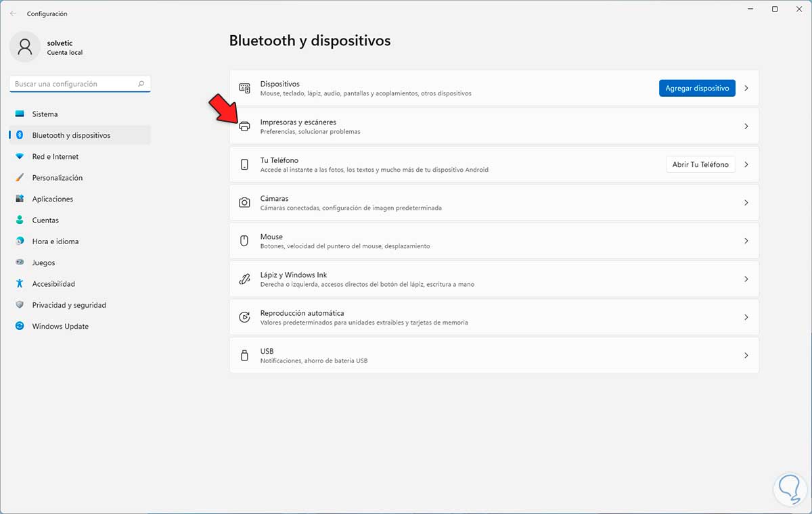Click the Reproducción automática autoplay icon
The width and height of the screenshot is (812, 514).
click(x=244, y=317)
